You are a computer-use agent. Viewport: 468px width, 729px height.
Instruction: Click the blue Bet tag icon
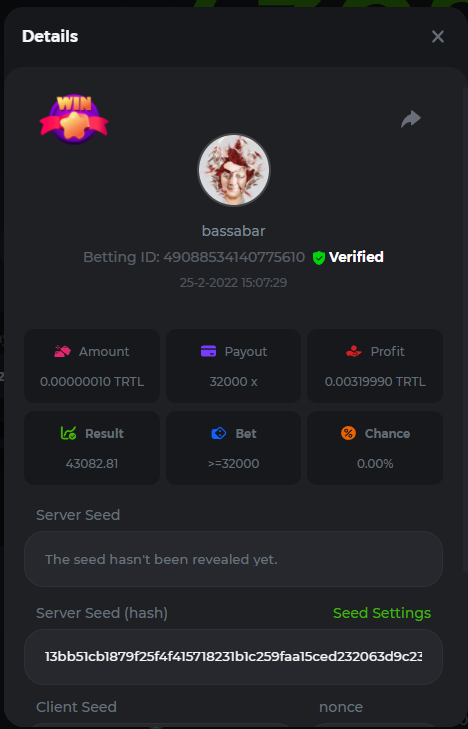click(x=219, y=433)
